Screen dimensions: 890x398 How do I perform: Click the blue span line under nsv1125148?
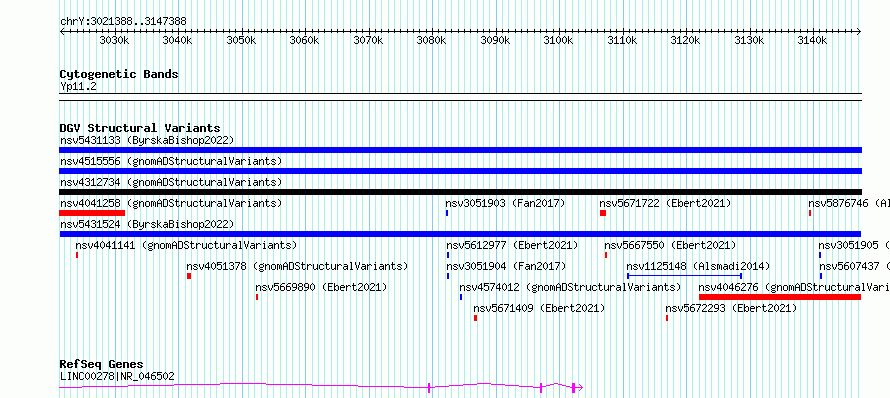click(x=685, y=276)
